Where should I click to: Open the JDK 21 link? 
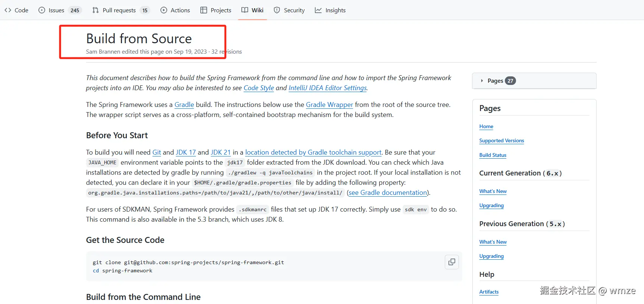pos(221,152)
